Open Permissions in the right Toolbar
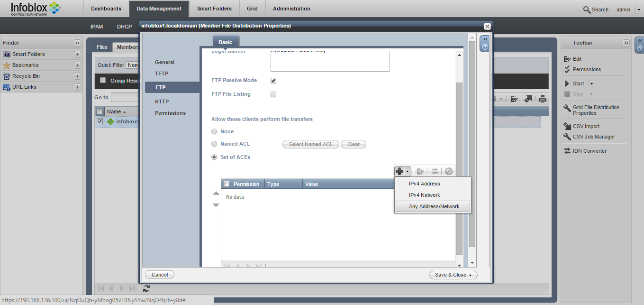Viewport: 644px width, 305px height. click(x=587, y=69)
